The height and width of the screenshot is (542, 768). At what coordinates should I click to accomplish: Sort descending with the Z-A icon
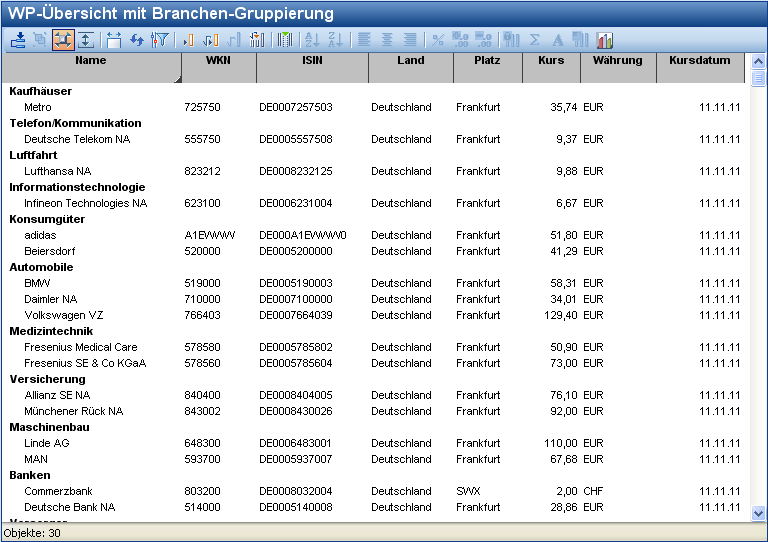tap(335, 40)
